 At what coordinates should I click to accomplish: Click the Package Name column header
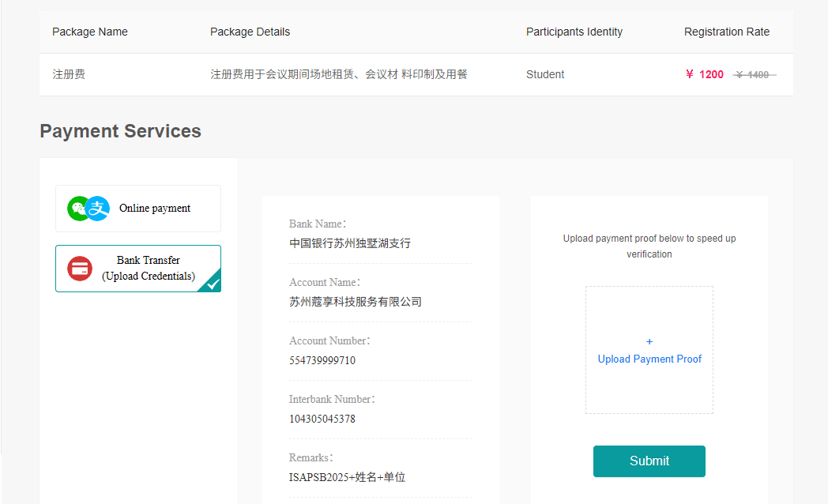[x=90, y=32]
